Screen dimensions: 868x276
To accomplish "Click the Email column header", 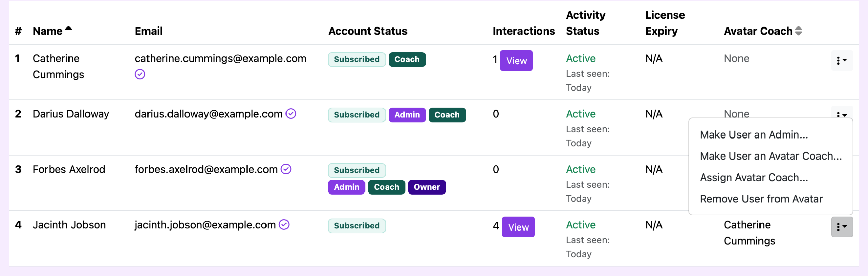I will click(149, 31).
